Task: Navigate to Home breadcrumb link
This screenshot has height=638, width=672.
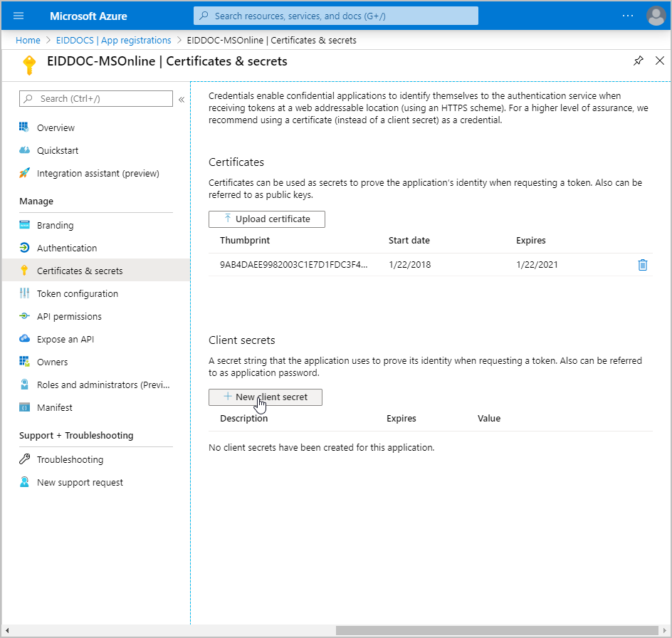Action: tap(28, 41)
